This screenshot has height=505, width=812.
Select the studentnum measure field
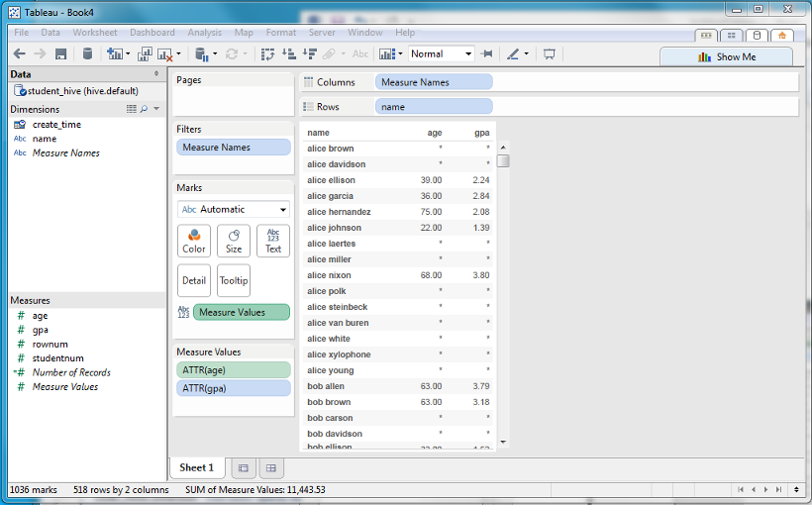click(57, 358)
